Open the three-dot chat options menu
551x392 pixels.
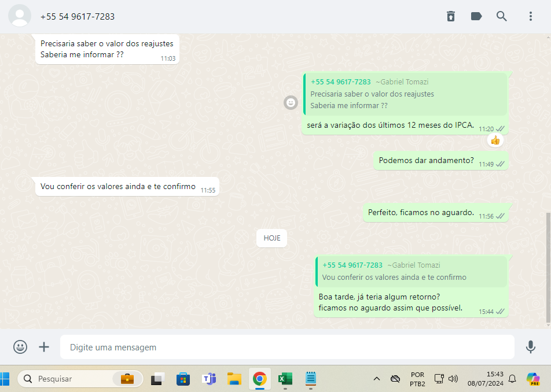pos(530,16)
